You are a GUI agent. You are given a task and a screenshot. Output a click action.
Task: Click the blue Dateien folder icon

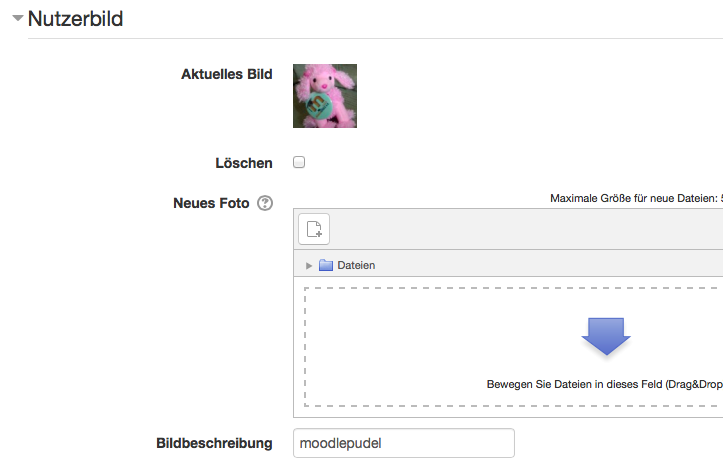[326, 265]
